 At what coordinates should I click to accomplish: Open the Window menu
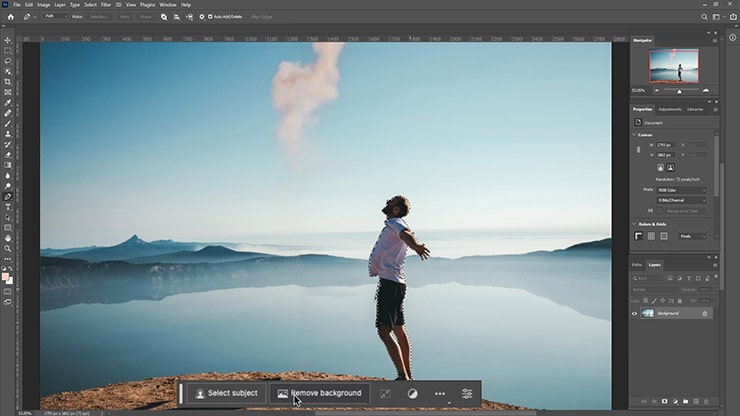[x=168, y=5]
